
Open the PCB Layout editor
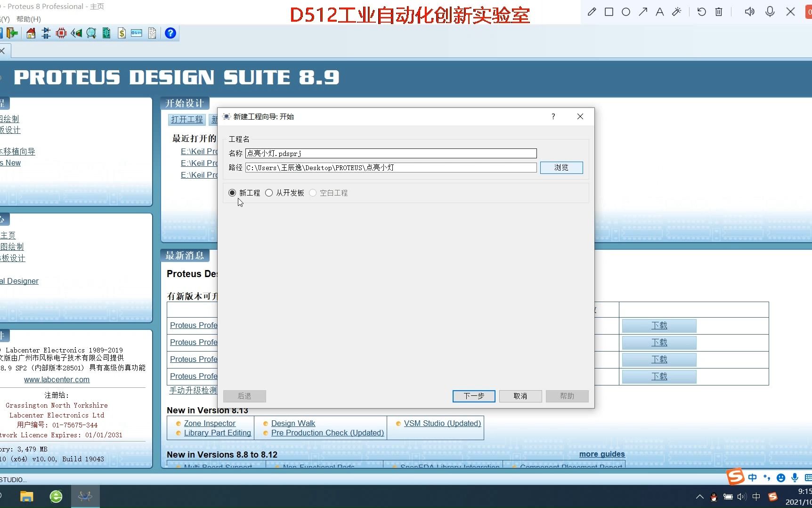pyautogui.click(x=61, y=33)
